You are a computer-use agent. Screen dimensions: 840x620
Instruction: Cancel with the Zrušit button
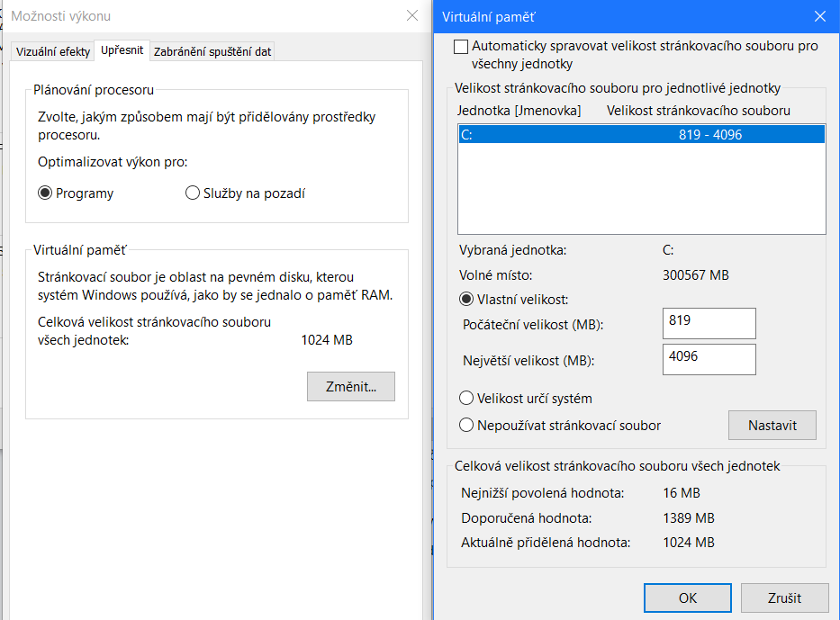pos(783,598)
